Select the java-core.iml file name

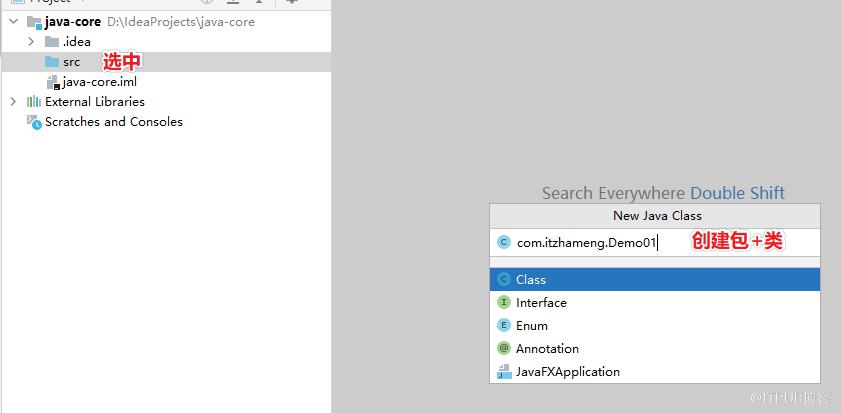(100, 82)
